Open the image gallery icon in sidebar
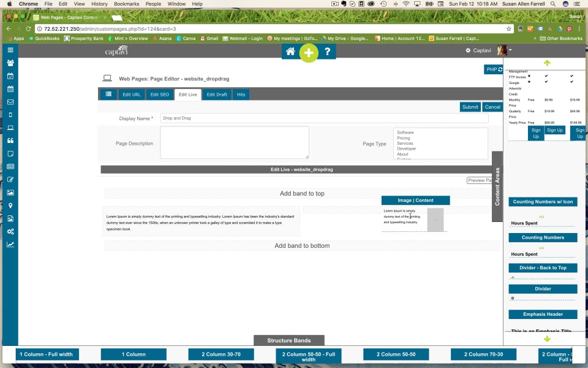The width and height of the screenshot is (588, 368). [x=10, y=193]
